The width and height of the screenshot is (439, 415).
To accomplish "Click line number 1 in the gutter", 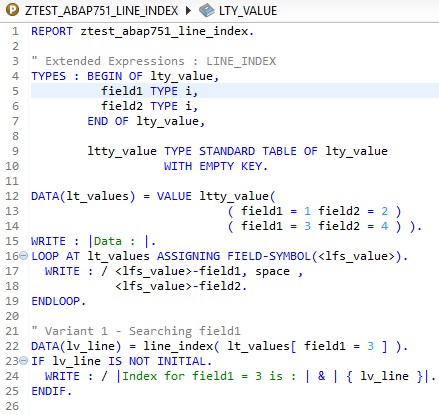I will (15, 31).
